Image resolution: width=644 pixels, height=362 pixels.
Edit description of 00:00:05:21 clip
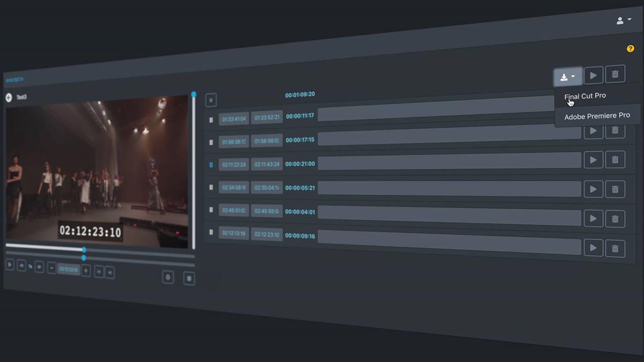point(450,188)
